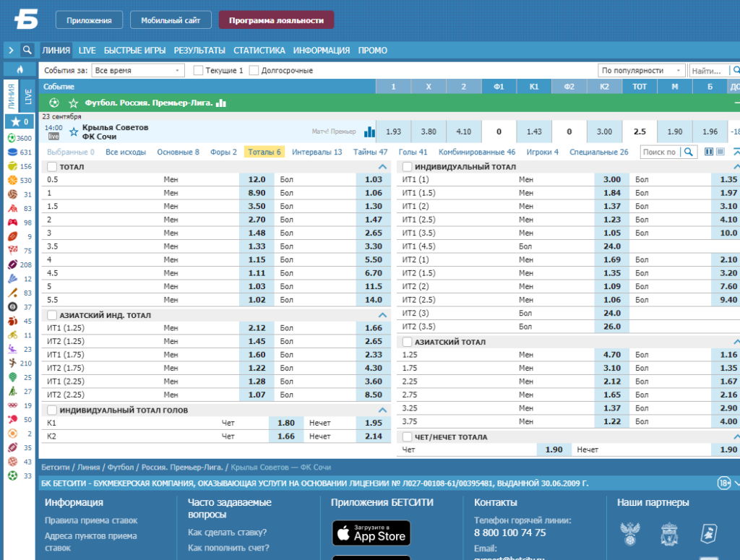This screenshot has width=740, height=560.
Task: Select American football icon with 9 events
Action: (12, 236)
